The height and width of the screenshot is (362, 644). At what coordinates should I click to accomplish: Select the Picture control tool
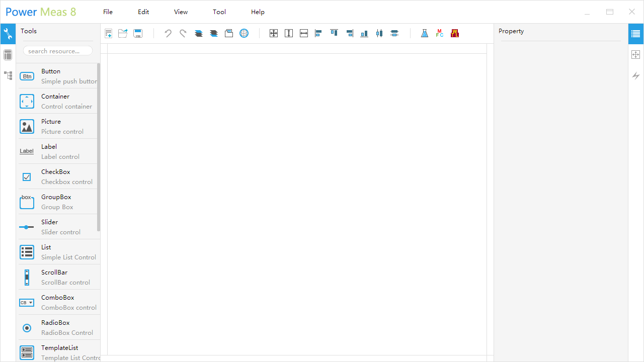[58, 126]
